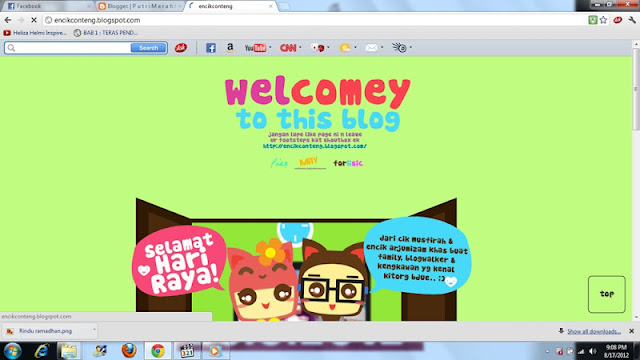The width and height of the screenshot is (640, 360).
Task: Open the Rindu ramadhan.png download options arrow
Action: [x=94, y=330]
